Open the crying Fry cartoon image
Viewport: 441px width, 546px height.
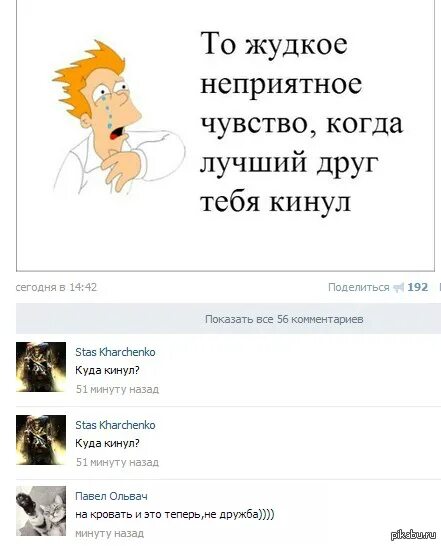coord(118,118)
